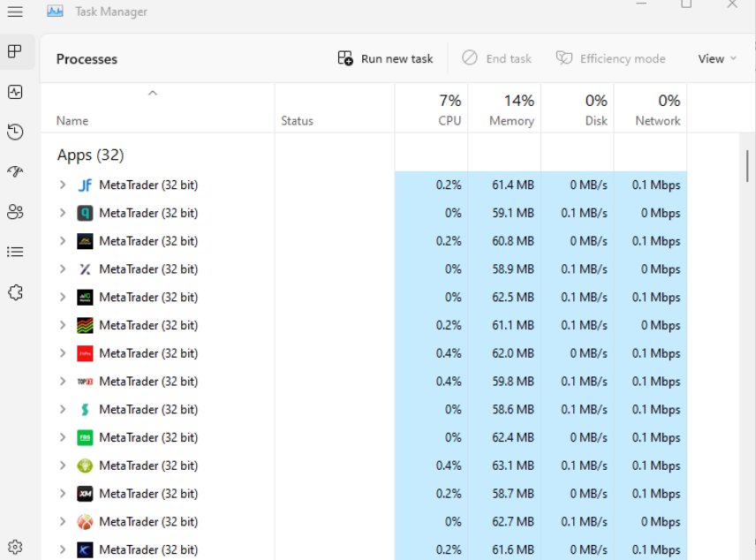Click the blue K MetaTrader app icon
The height and width of the screenshot is (560, 756).
(85, 550)
